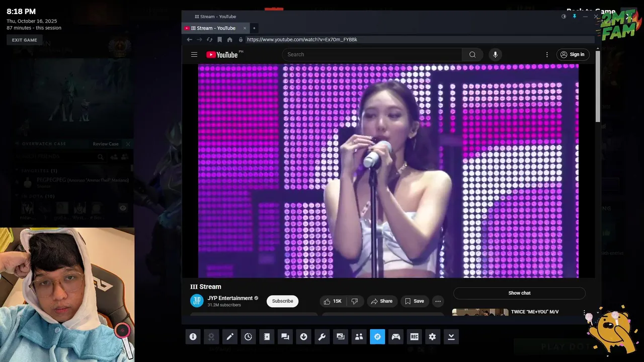Image resolution: width=644 pixels, height=362 pixels.
Task: Open the achievements overlay icon
Action: click(x=211, y=337)
